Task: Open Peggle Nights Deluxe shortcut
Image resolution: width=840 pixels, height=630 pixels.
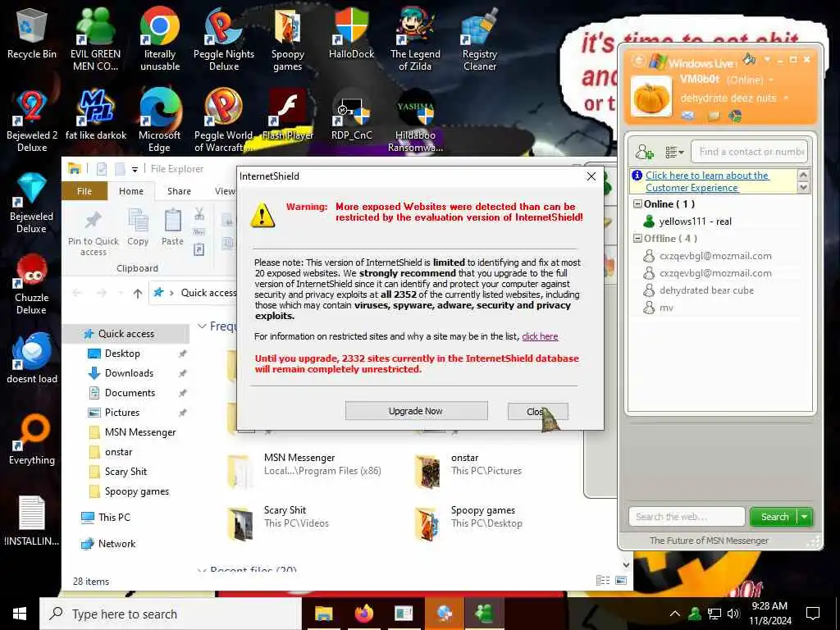Action: 224,39
